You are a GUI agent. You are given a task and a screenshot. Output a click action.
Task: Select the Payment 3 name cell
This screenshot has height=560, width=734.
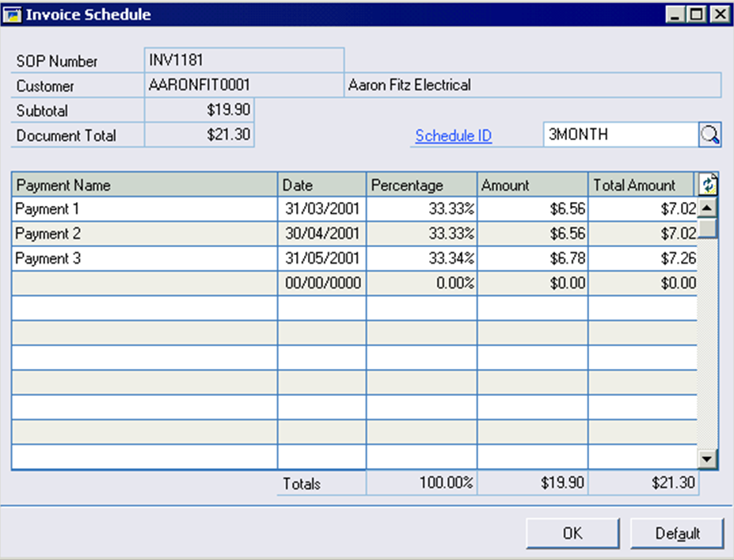click(x=144, y=258)
